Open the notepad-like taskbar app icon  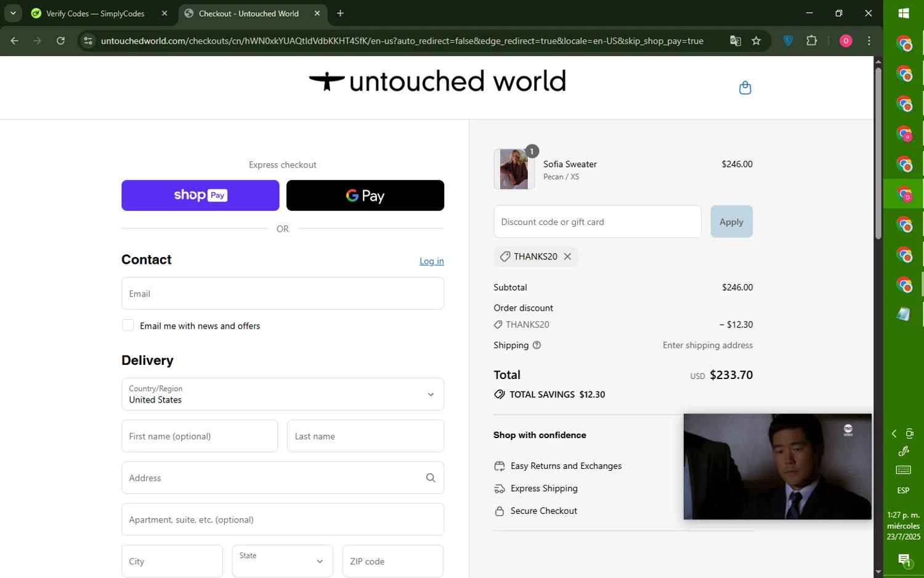[904, 314]
